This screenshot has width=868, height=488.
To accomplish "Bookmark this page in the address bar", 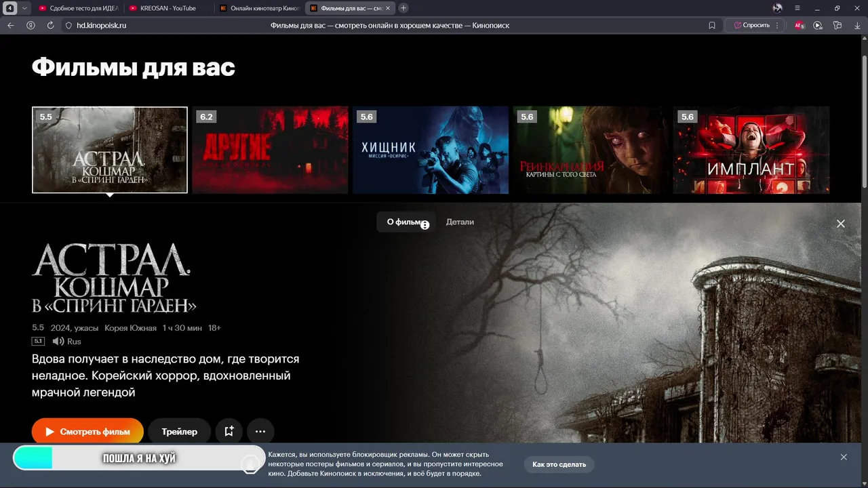I will tap(712, 25).
